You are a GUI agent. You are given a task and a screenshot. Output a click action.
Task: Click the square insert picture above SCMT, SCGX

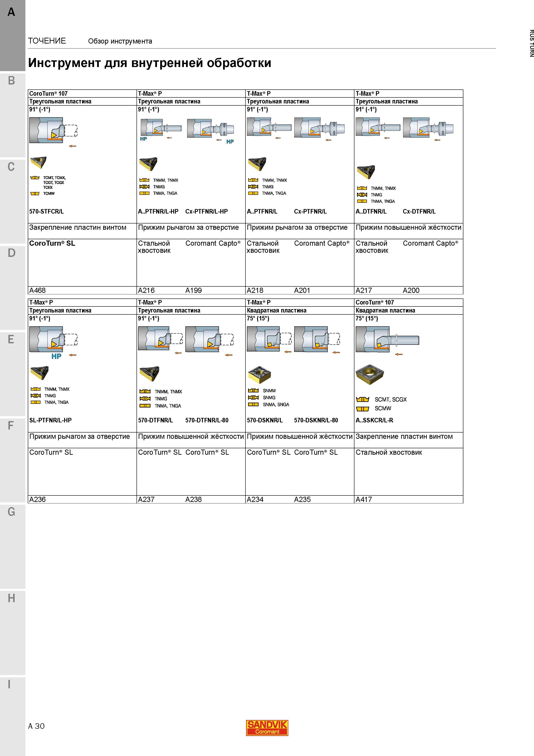370,374
